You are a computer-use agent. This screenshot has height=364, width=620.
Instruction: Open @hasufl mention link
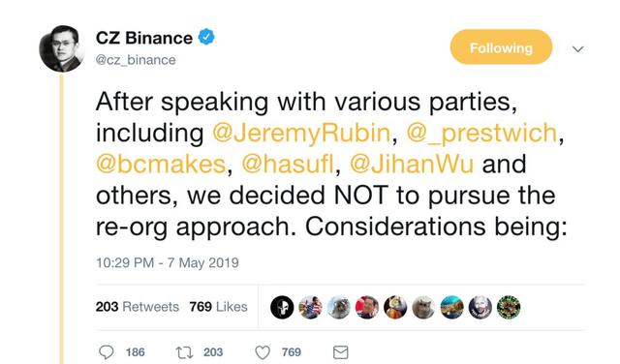point(288,164)
